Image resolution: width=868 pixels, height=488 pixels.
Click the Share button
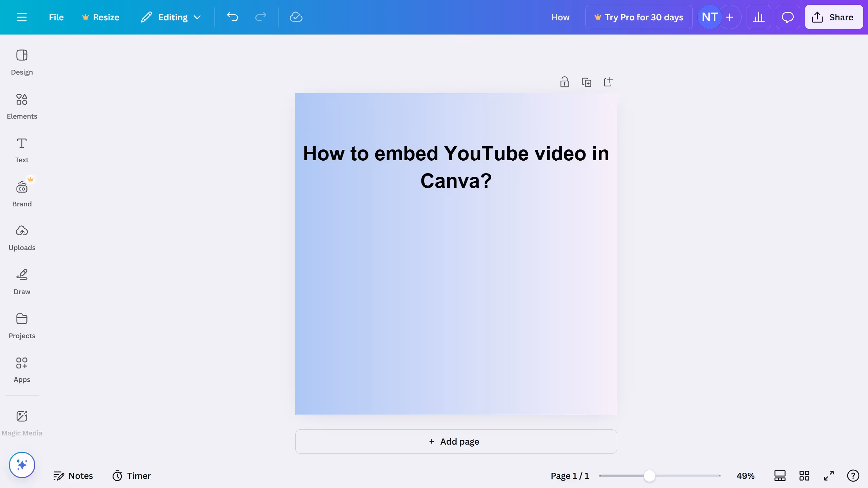pyautogui.click(x=834, y=17)
